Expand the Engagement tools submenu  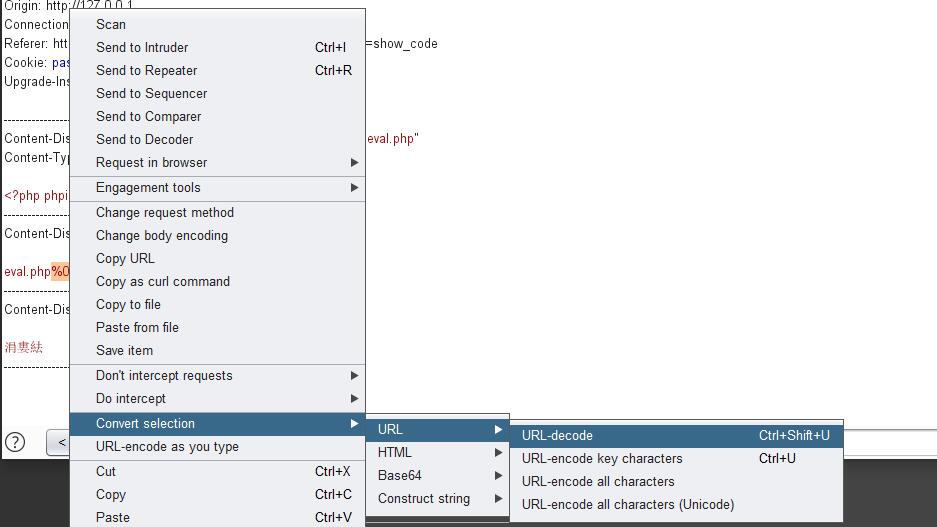(148, 187)
